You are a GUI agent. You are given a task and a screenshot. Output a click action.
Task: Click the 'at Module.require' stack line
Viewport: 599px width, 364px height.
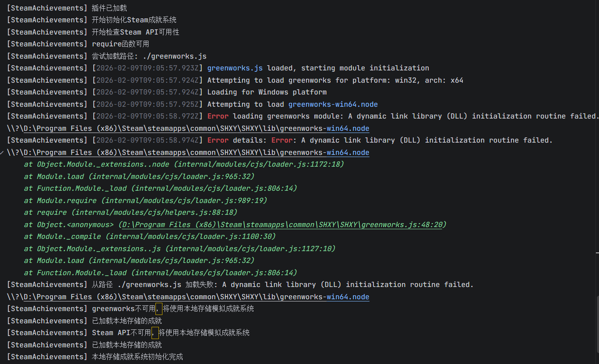(x=145, y=200)
